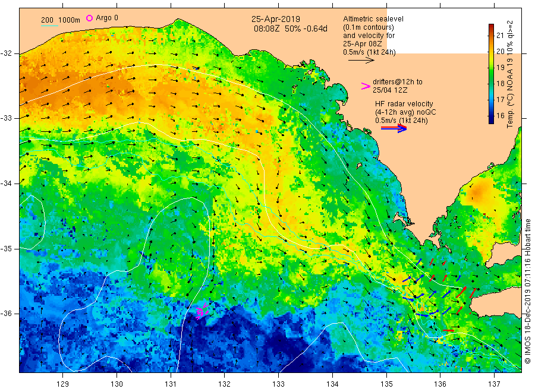Click the 'Argo 0' legend text

(x=107, y=18)
